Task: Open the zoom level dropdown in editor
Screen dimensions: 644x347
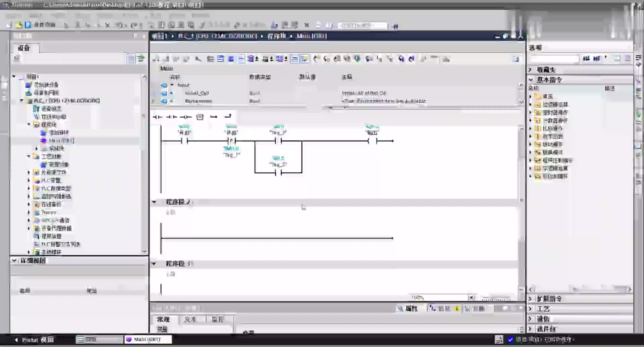Action: [471, 297]
